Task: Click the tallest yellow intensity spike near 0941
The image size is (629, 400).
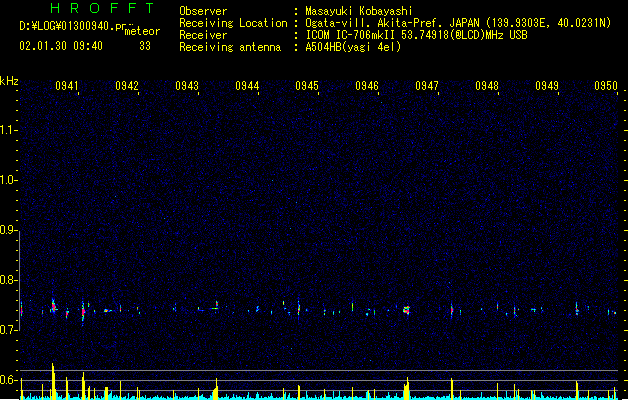Action: point(53,381)
